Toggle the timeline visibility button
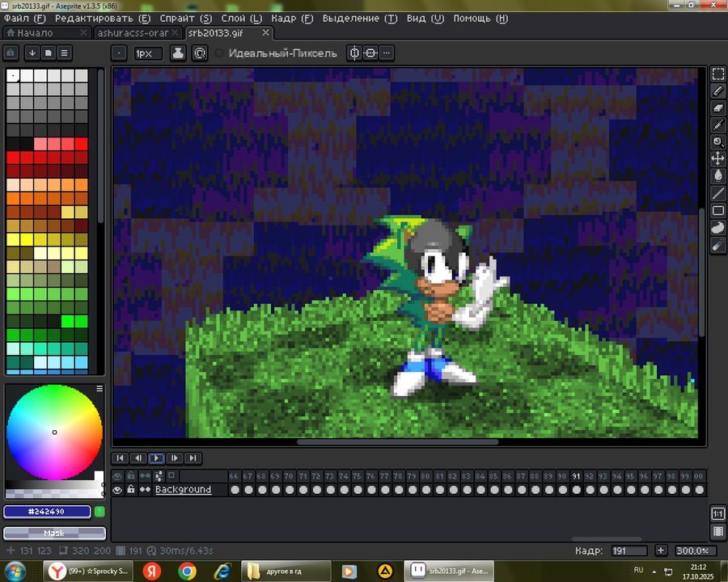Screen dimensions: 728x582 (717, 531)
